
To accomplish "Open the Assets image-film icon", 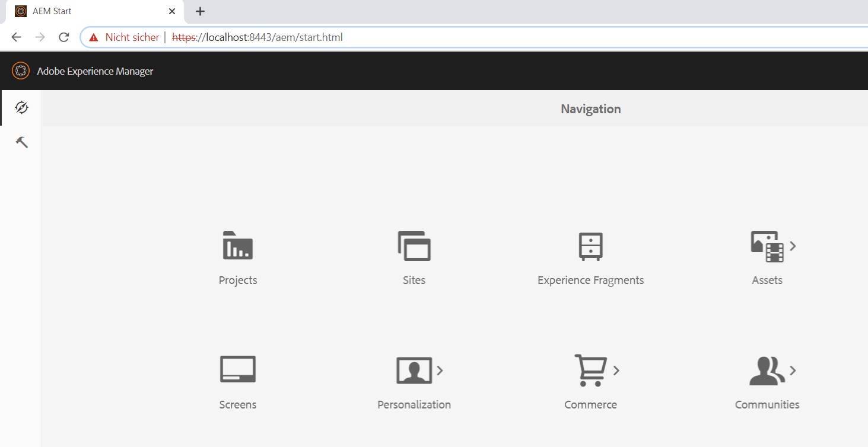I will (767, 246).
